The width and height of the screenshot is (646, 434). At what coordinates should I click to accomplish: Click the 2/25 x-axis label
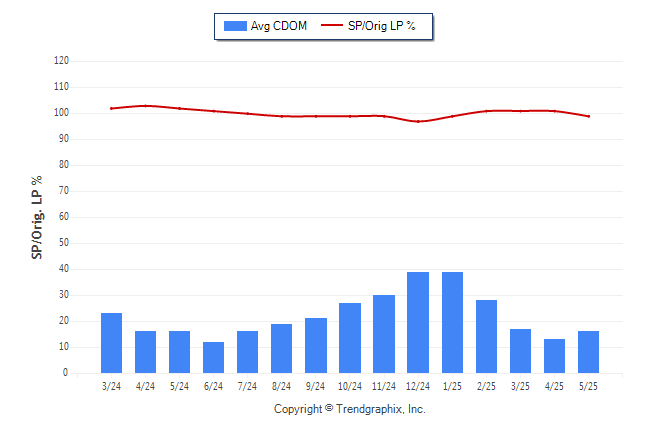pos(487,386)
